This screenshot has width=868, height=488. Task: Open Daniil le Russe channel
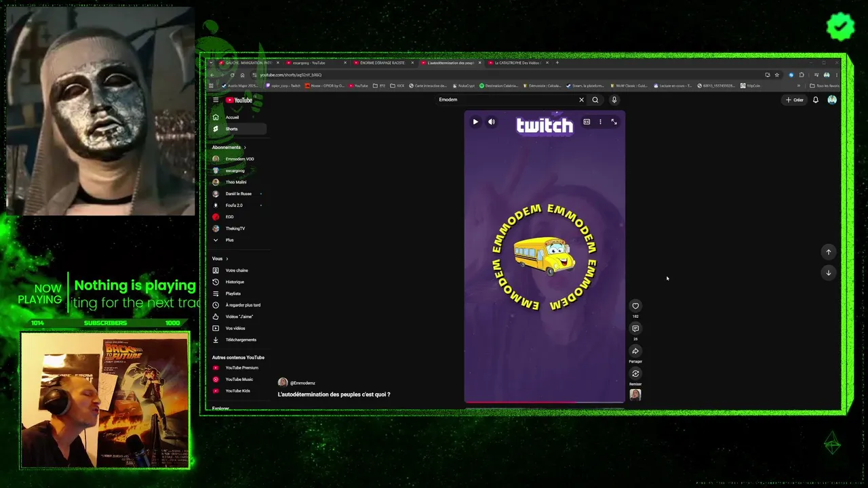click(x=239, y=194)
